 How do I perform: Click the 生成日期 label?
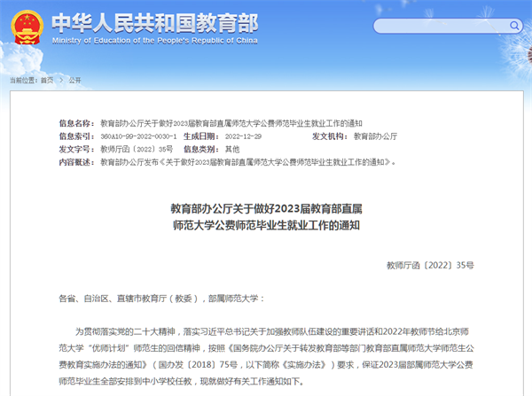tap(200, 136)
